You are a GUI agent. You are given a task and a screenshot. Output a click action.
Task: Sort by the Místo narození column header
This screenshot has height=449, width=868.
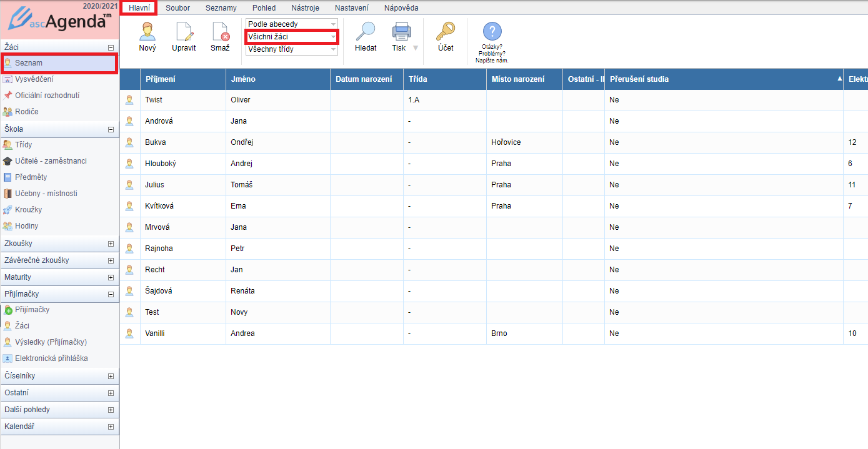pos(525,79)
